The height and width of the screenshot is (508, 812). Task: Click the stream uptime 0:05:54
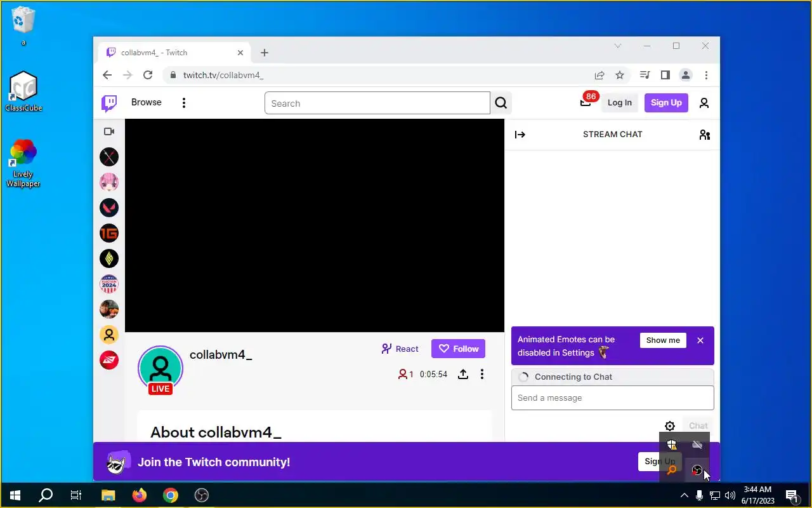(433, 374)
